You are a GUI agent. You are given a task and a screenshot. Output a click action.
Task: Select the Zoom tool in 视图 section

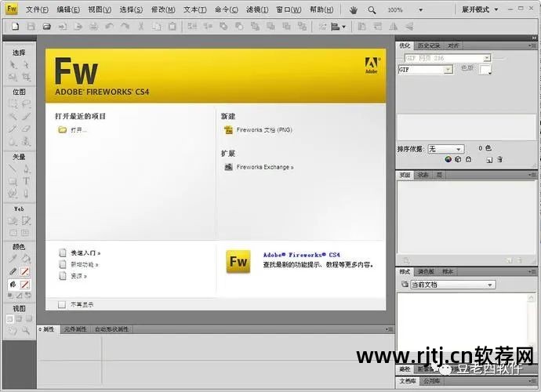[x=26, y=331]
